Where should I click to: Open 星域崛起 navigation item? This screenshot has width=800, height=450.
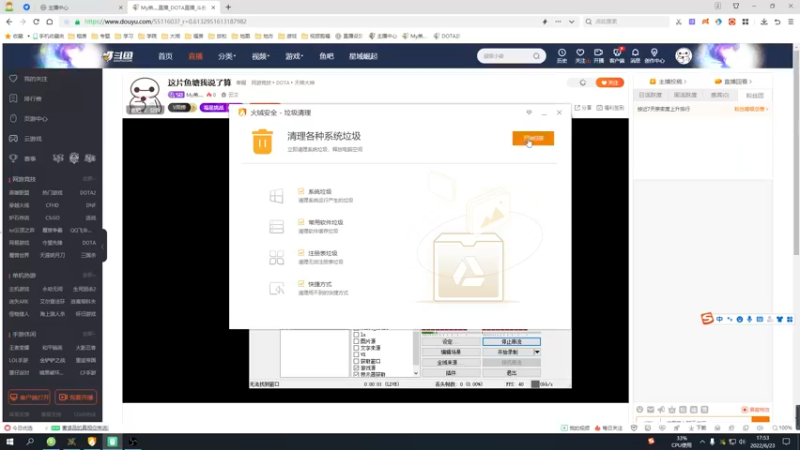[363, 56]
